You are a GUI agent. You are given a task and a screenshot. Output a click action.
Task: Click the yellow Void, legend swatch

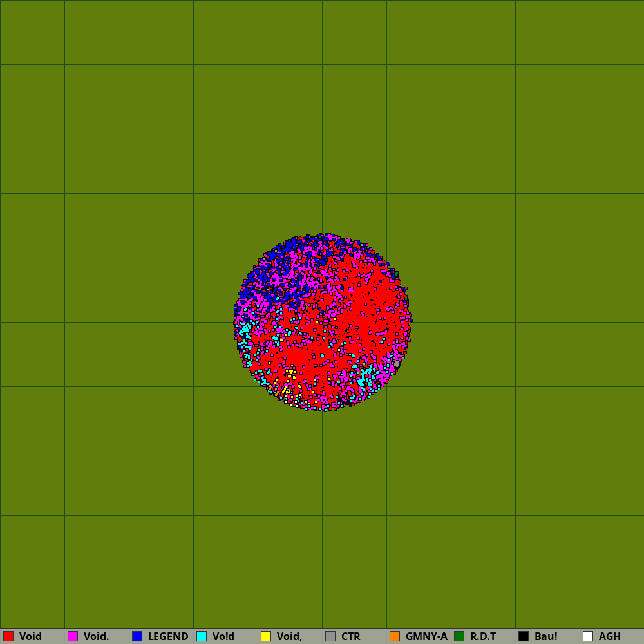coord(266,636)
